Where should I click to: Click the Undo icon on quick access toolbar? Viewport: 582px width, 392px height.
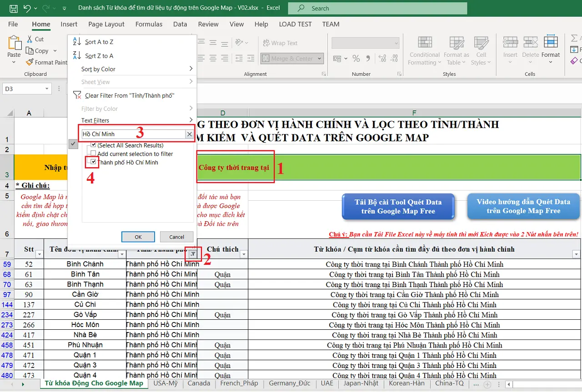[x=28, y=8]
